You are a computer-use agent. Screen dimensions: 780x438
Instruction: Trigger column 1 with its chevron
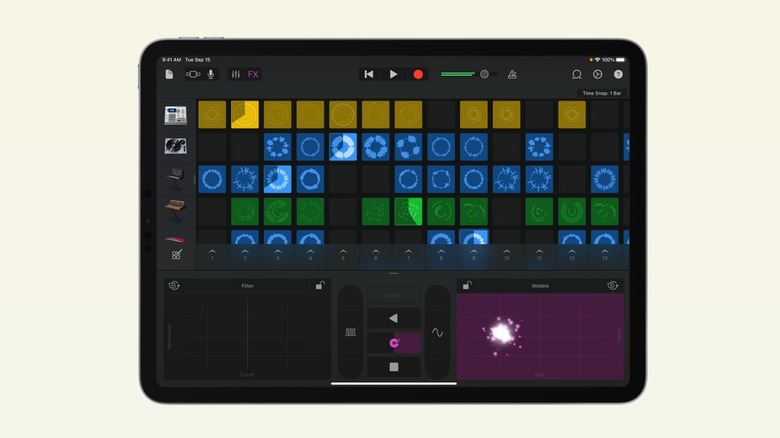tap(212, 254)
